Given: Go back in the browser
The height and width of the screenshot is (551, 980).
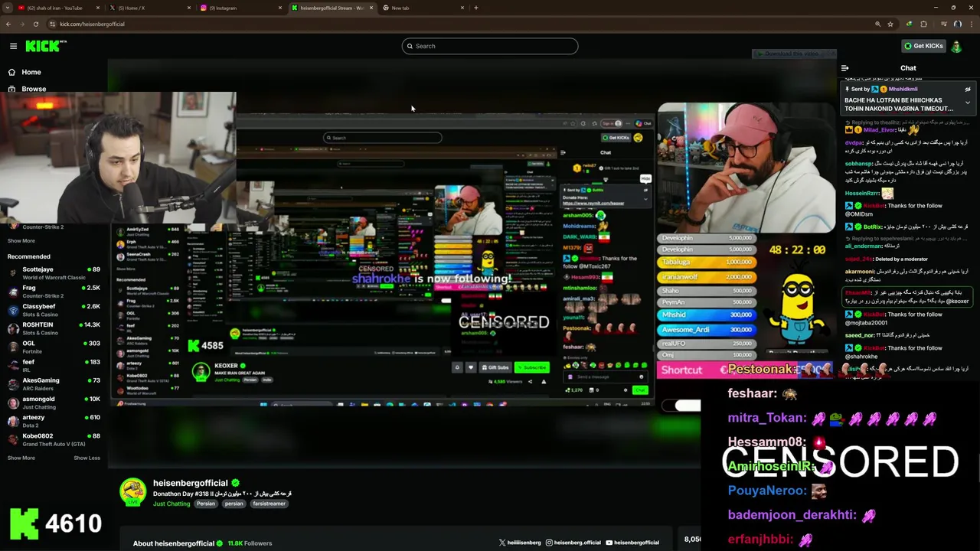Looking at the screenshot, I should pyautogui.click(x=8, y=24).
